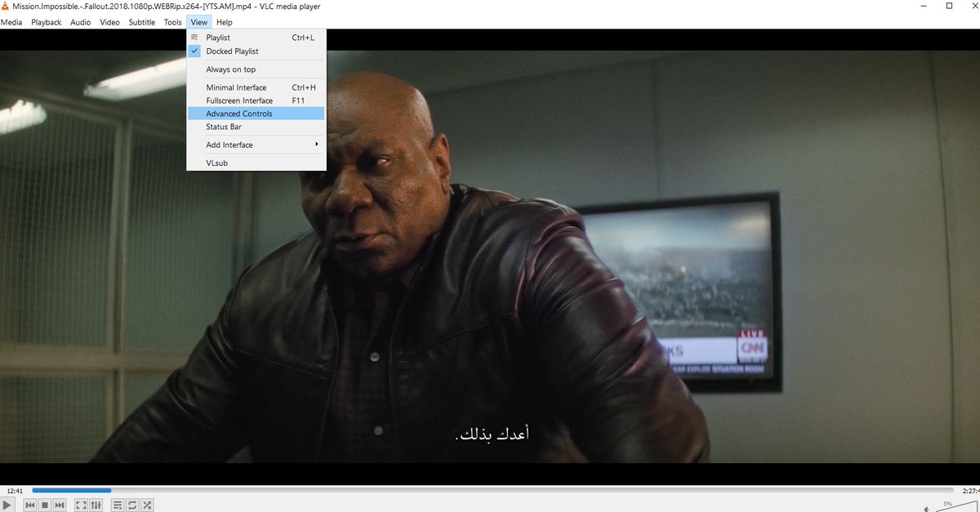Minimize the VLC window

pos(924,7)
